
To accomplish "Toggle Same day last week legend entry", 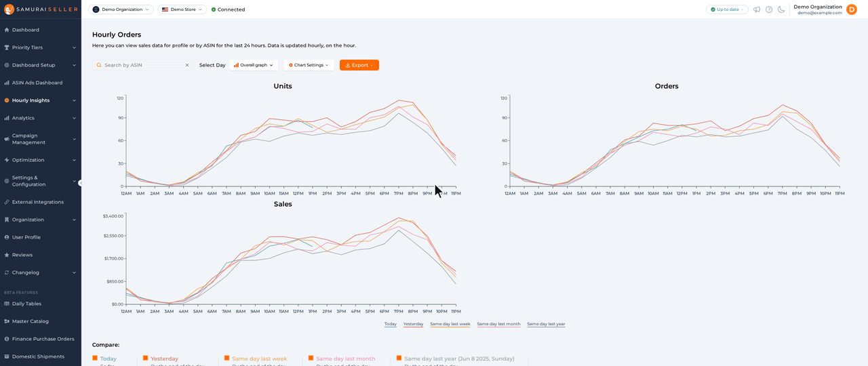I will [450, 324].
